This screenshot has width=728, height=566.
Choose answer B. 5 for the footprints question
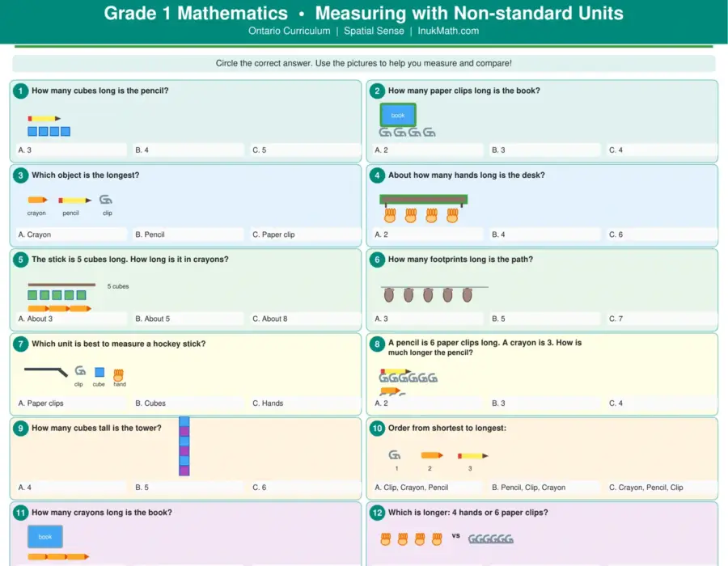pyautogui.click(x=544, y=319)
